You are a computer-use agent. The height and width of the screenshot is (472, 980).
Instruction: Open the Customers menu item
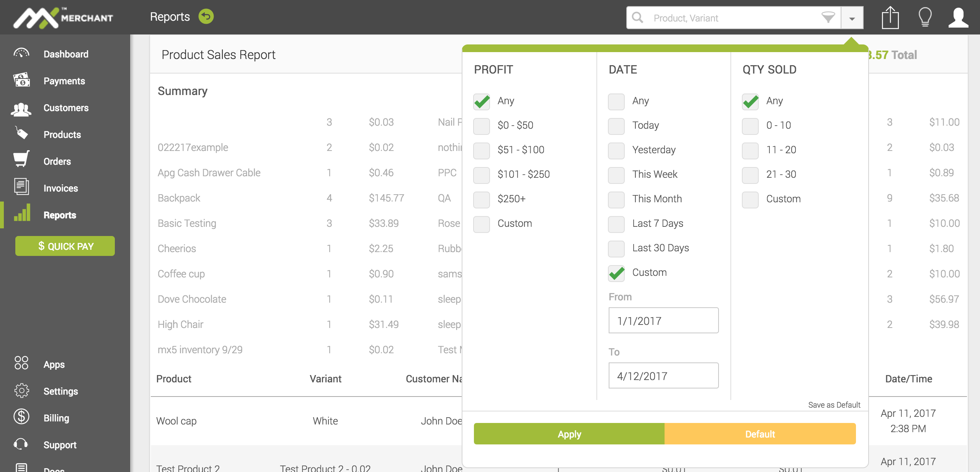tap(66, 108)
